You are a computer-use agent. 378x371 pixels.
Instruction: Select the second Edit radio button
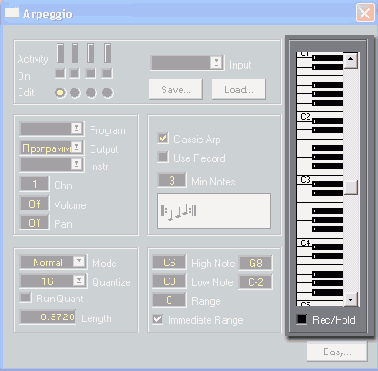(x=75, y=93)
